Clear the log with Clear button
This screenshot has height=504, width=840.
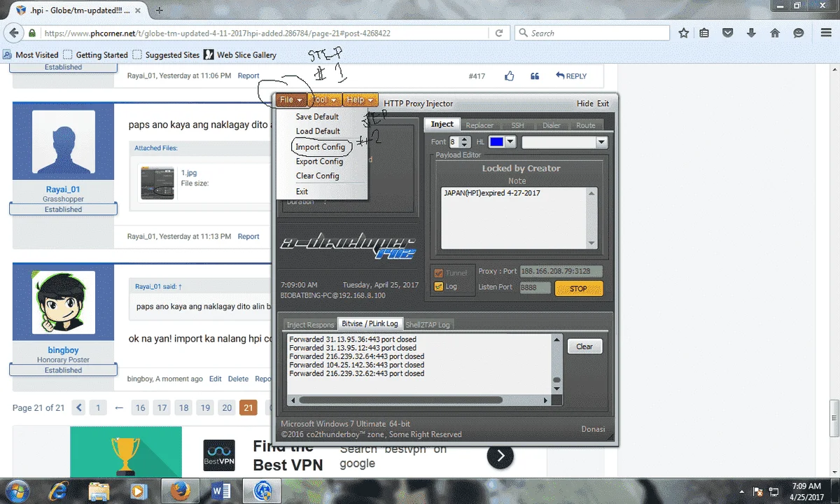pos(584,346)
